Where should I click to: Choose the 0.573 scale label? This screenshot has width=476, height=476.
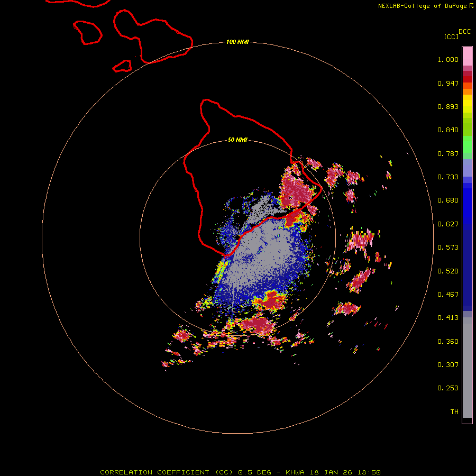tap(448, 248)
